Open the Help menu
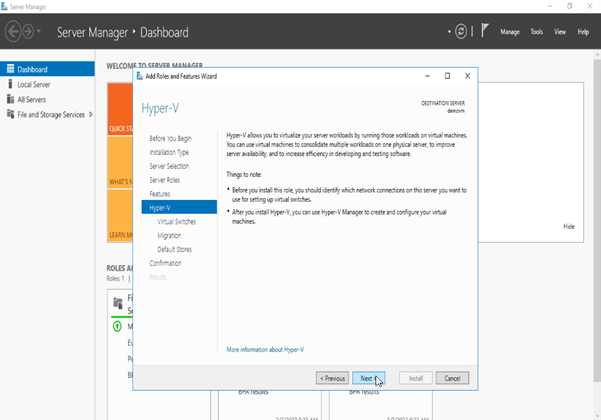The width and height of the screenshot is (601, 420). click(583, 32)
